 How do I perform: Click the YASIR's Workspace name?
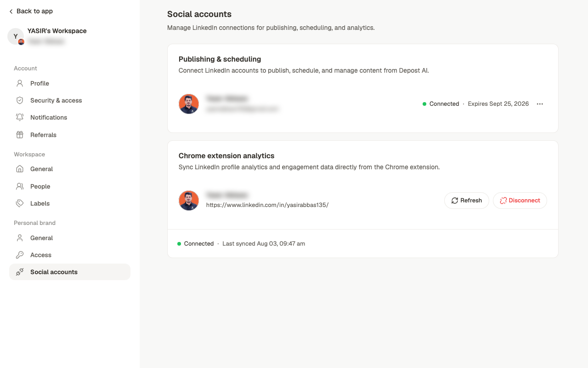57,31
